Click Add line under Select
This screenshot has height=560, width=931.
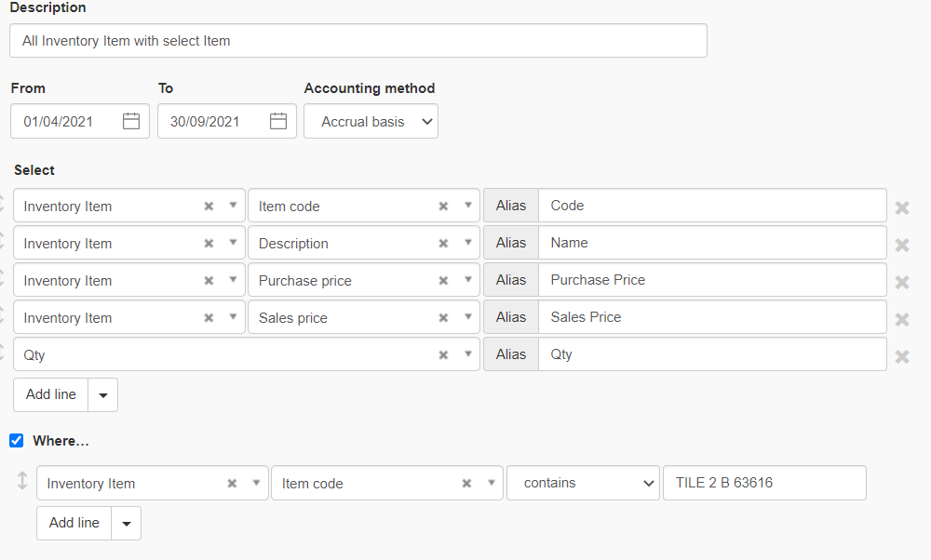click(x=51, y=394)
